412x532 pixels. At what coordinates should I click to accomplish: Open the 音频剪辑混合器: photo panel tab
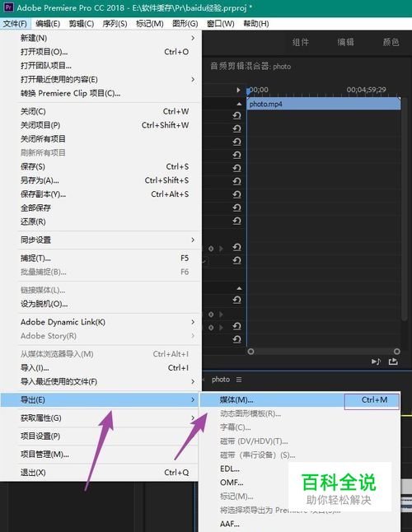tap(250, 66)
